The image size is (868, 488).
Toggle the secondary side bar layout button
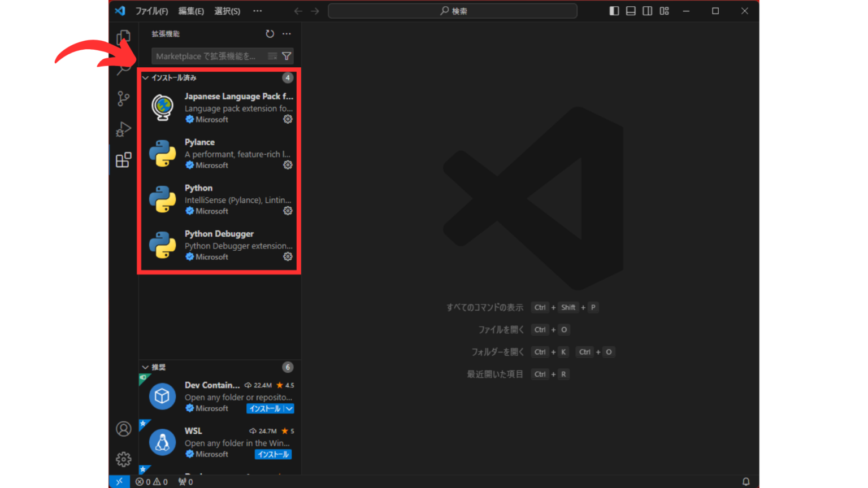648,11
